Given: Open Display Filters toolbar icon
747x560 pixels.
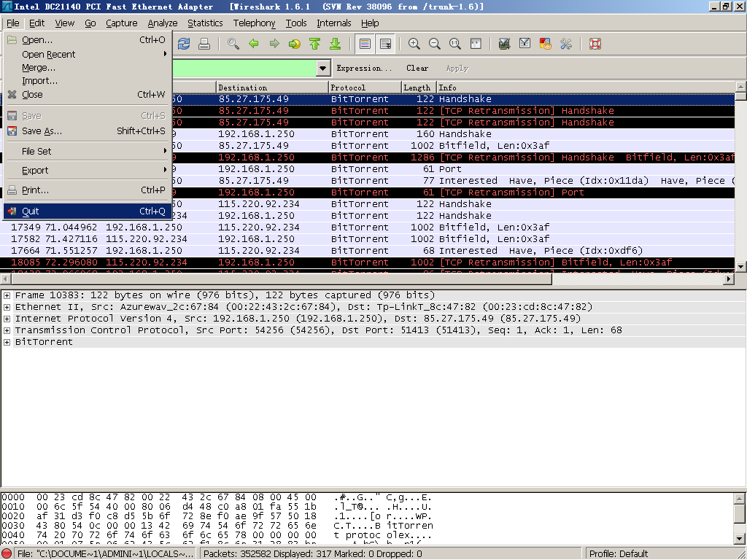Looking at the screenshot, I should [x=525, y=44].
